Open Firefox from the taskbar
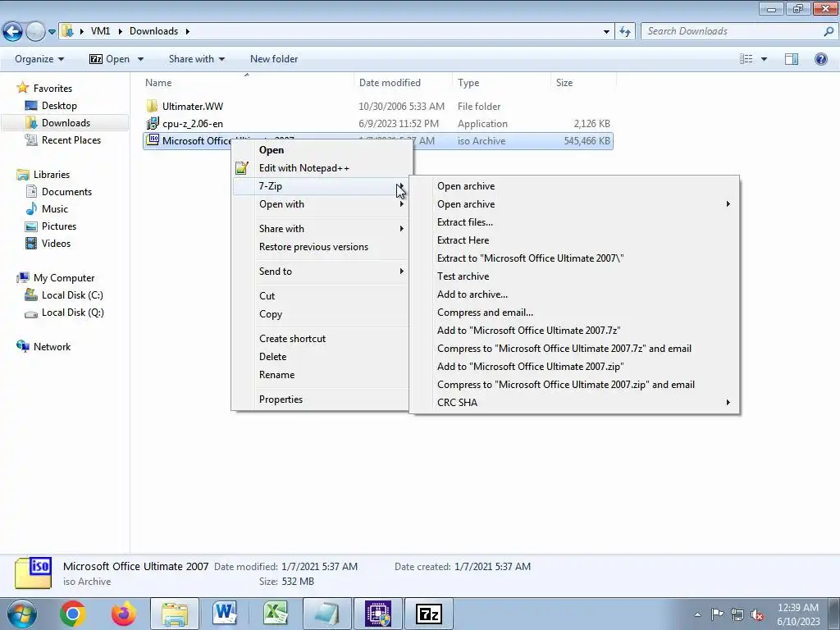840x630 pixels. [124, 614]
